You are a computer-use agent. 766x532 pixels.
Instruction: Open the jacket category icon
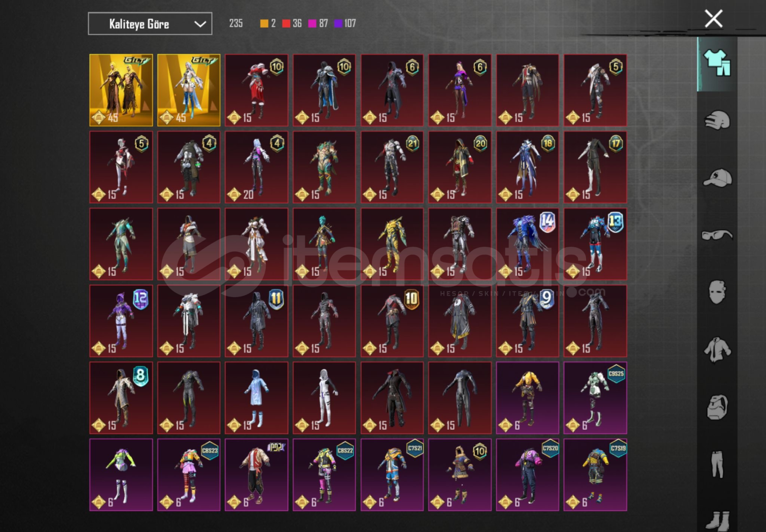click(x=717, y=350)
